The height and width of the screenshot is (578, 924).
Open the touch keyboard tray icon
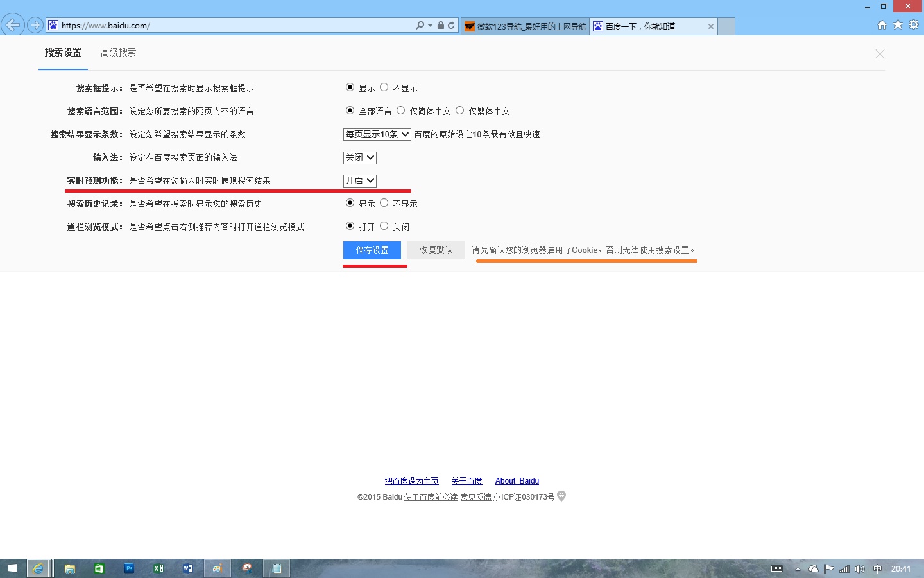[776, 569]
